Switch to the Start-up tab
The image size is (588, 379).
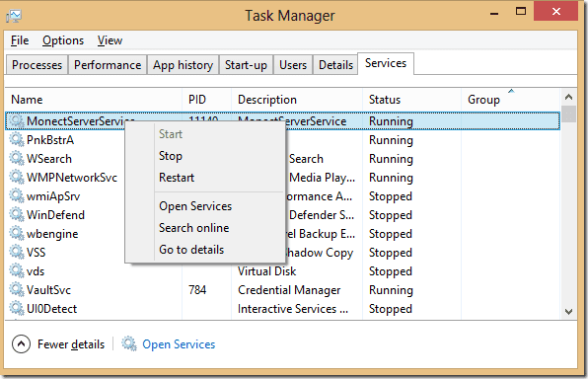coord(246,65)
